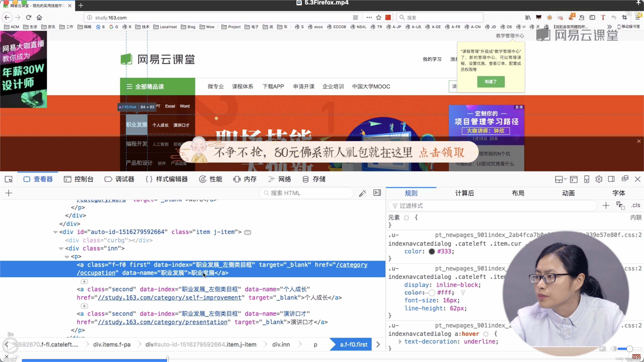
Task: Open the category/presentation href link
Action: (x=163, y=322)
